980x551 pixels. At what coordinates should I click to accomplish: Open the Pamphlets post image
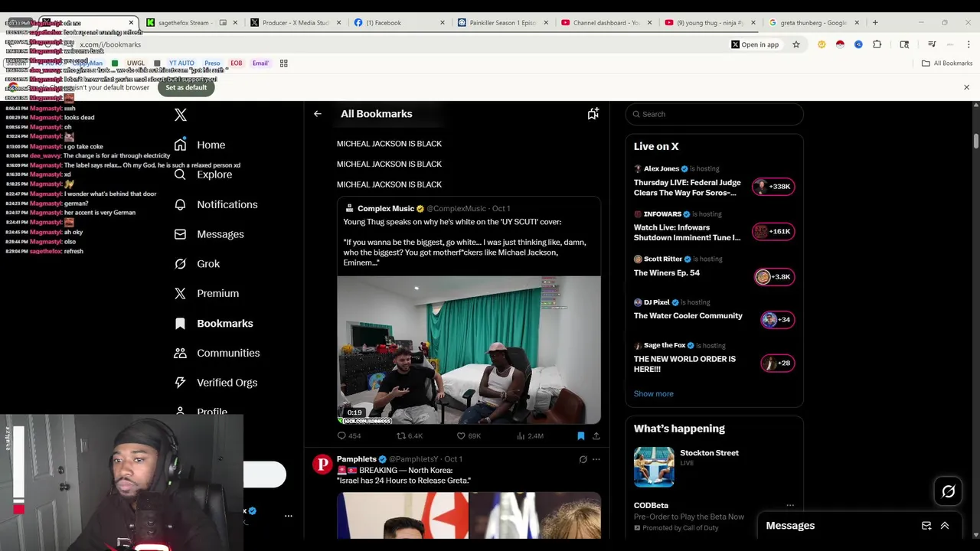click(469, 515)
